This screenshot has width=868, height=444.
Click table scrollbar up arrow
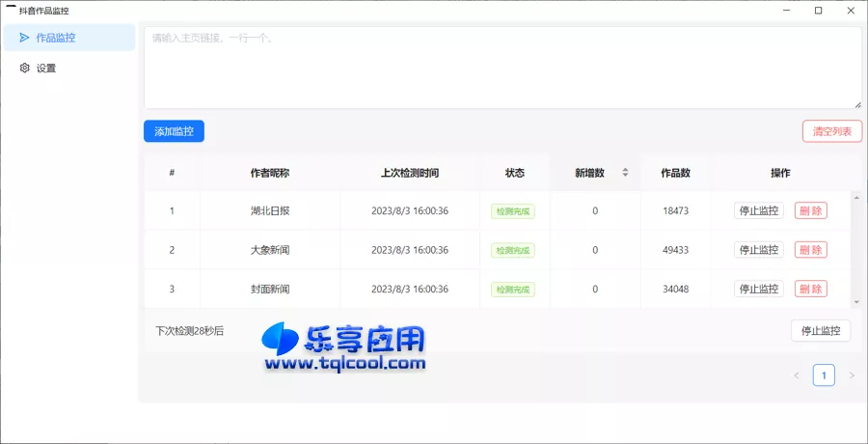856,198
